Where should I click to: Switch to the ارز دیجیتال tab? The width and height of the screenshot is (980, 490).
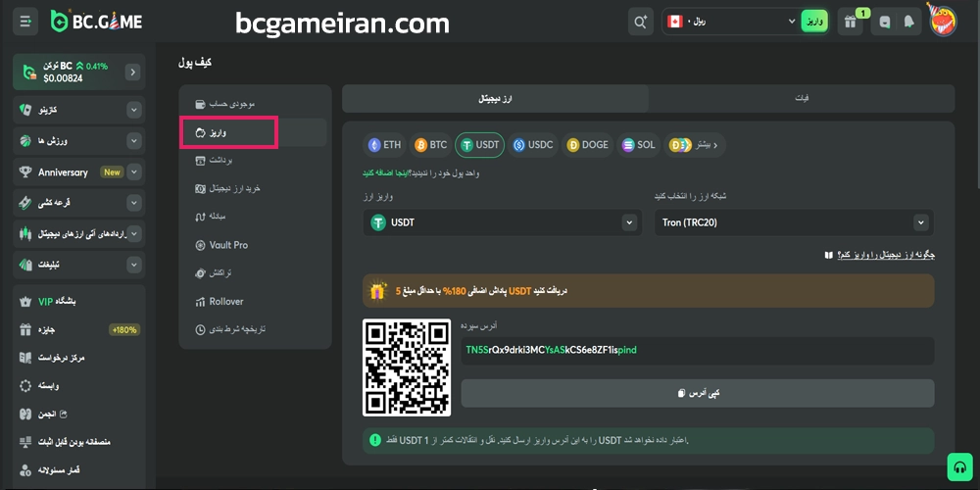(x=495, y=99)
